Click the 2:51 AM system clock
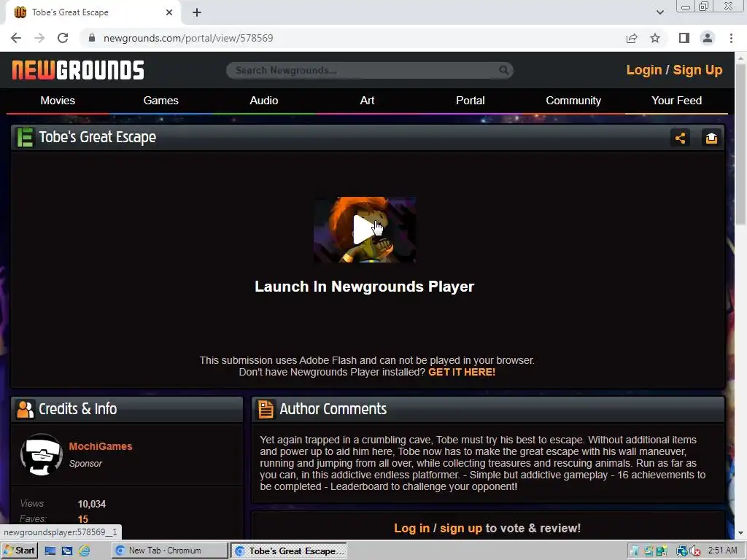Screen dimensions: 747x560 tap(722, 551)
